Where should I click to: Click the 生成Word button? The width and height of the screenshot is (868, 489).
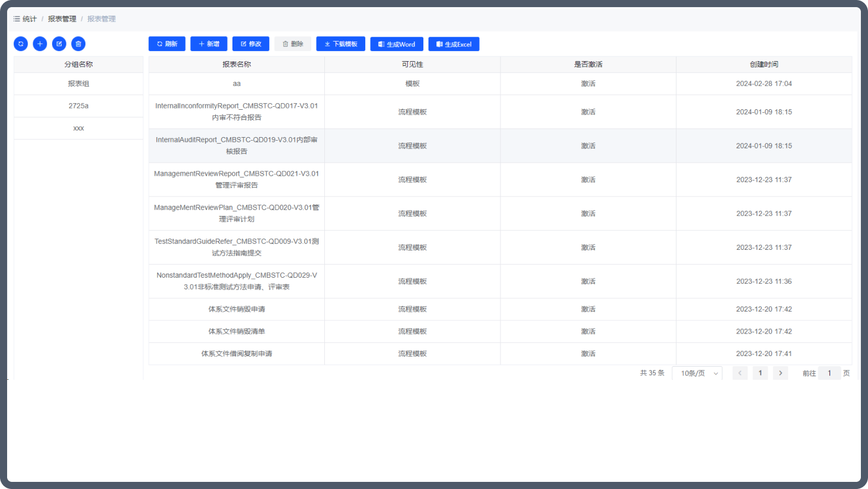pyautogui.click(x=397, y=44)
